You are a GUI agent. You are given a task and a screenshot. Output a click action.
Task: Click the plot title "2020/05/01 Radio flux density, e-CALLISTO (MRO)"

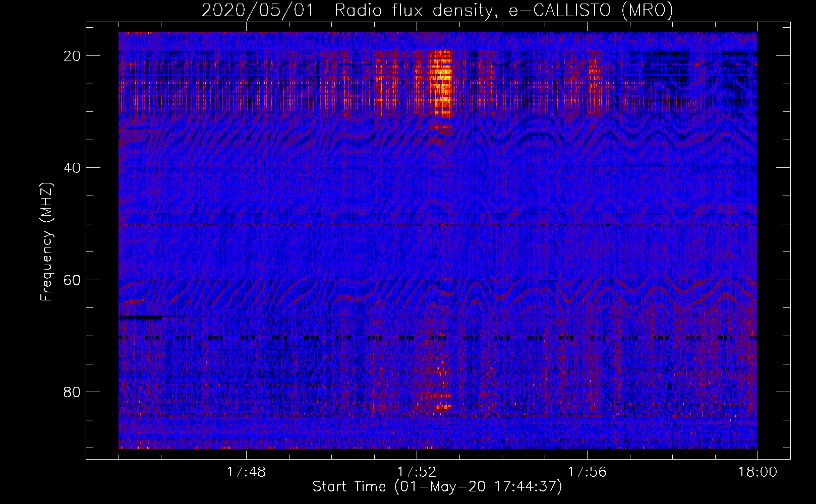437,11
